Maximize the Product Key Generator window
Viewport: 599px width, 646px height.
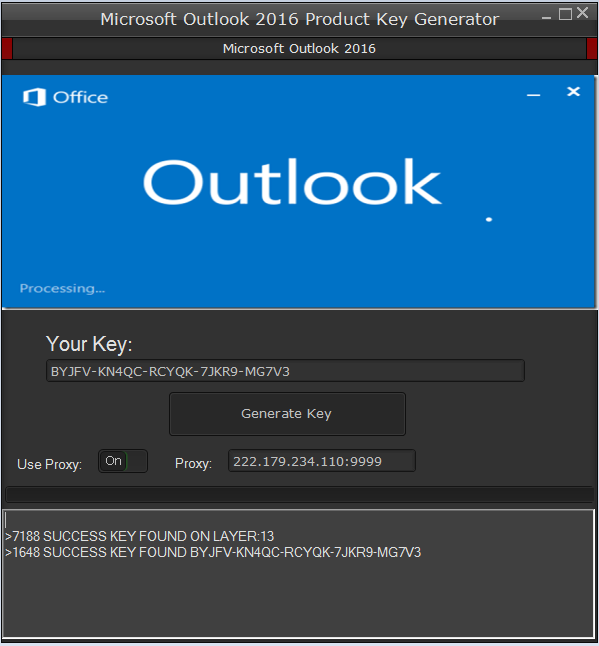[565, 14]
